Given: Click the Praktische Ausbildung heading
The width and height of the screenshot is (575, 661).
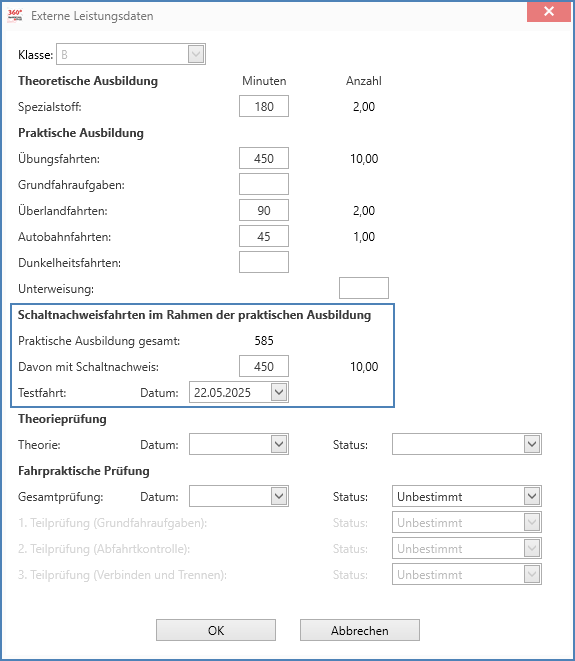Looking at the screenshot, I should click(81, 133).
